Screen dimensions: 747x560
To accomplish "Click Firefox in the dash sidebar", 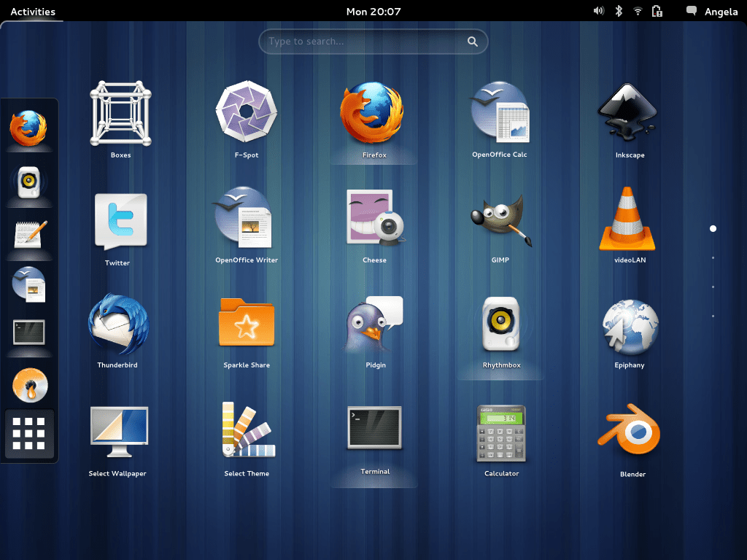I will 28,128.
